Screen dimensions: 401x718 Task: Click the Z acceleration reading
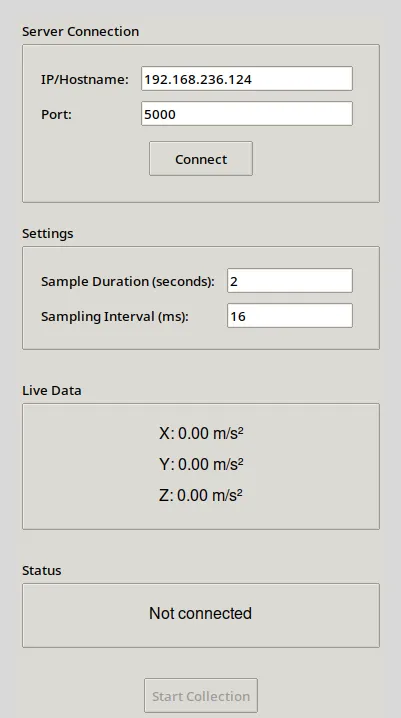pos(201,495)
